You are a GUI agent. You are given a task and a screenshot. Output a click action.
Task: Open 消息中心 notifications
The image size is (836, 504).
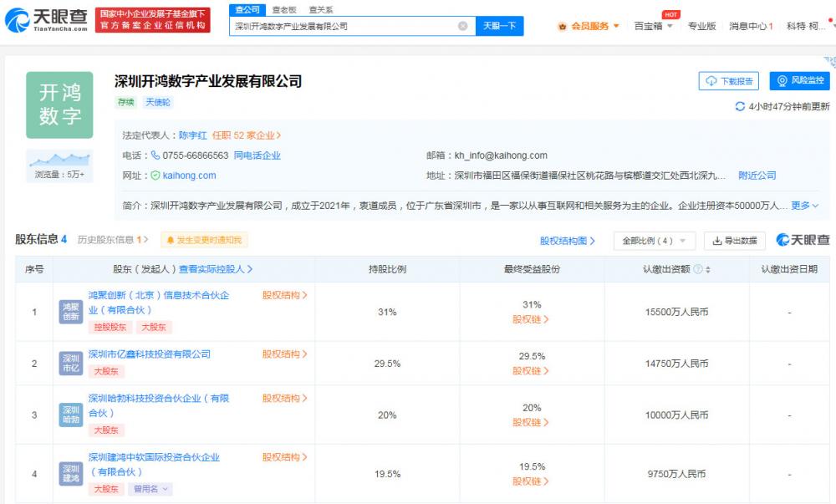(x=751, y=26)
